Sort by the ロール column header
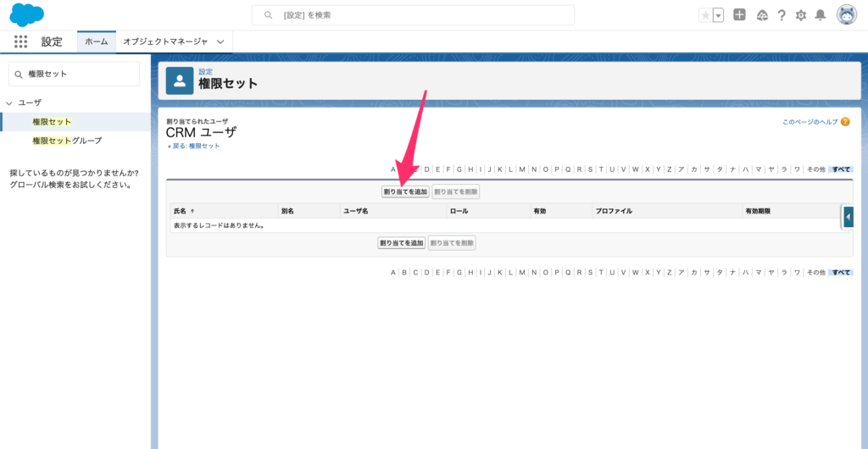Viewport: 868px width, 449px height. tap(459, 211)
